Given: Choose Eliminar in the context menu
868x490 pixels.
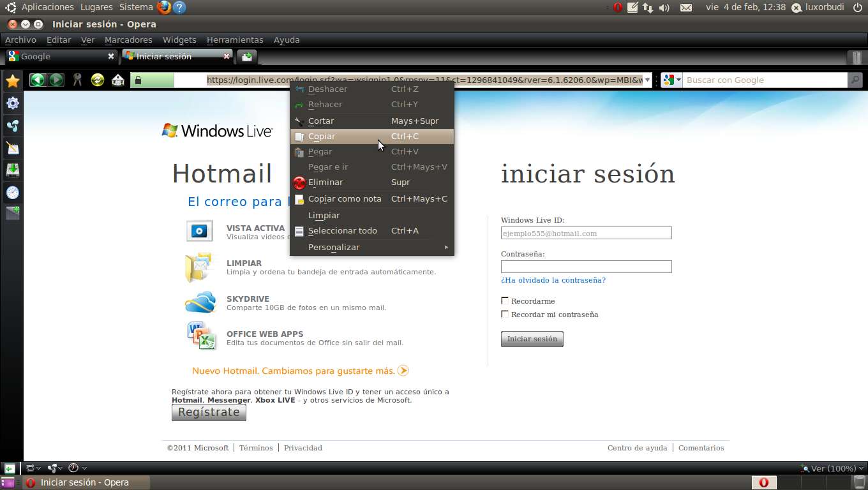Looking at the screenshot, I should pos(372,182).
